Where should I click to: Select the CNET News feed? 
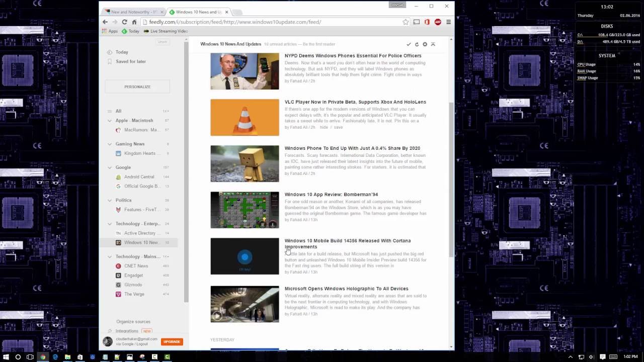click(x=137, y=266)
